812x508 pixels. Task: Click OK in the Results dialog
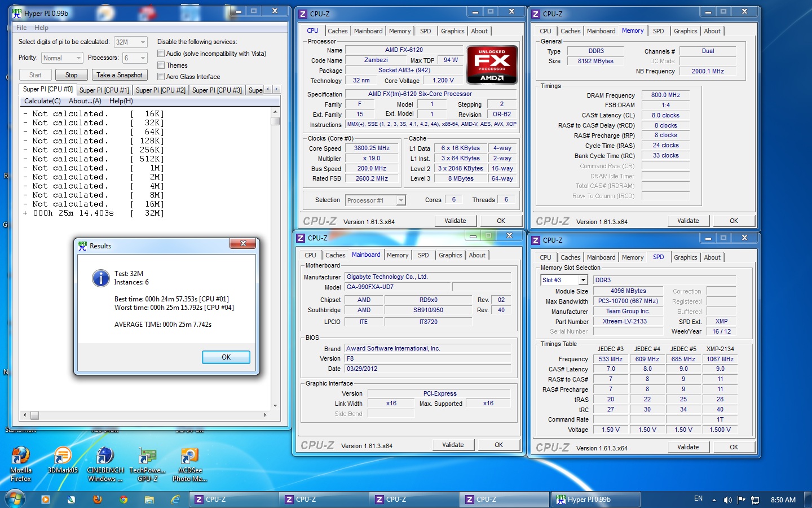226,357
